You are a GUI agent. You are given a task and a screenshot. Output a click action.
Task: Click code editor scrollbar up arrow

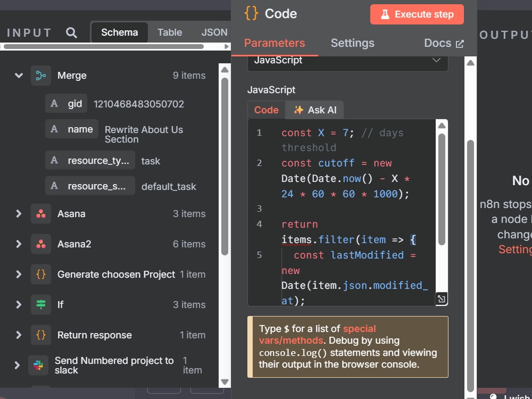point(442,126)
